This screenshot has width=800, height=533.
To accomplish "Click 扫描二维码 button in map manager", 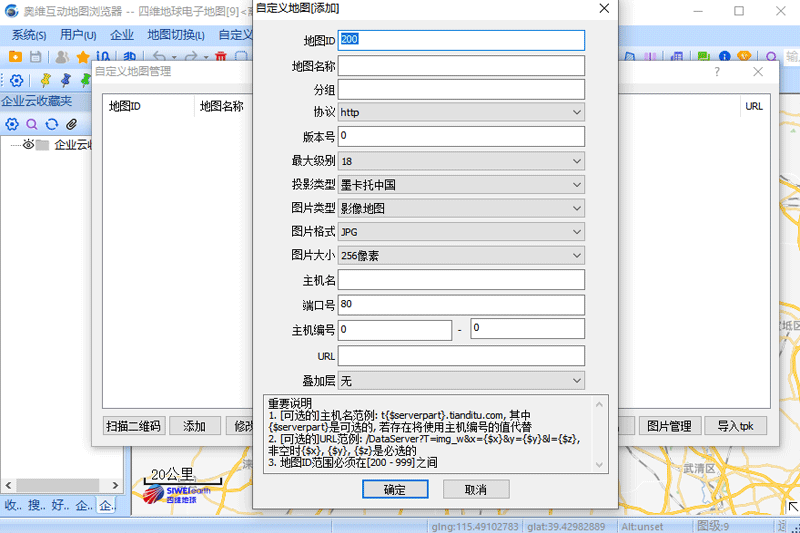I will 134,426.
